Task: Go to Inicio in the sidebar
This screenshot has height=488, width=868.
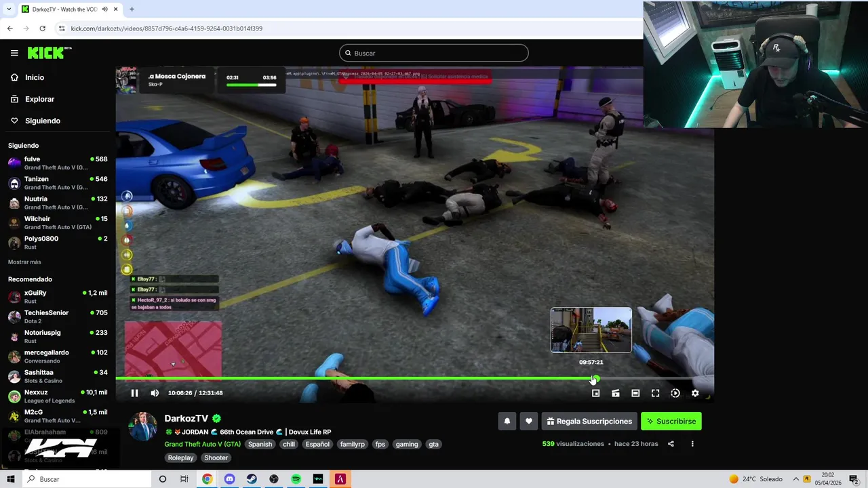Action: click(58, 77)
